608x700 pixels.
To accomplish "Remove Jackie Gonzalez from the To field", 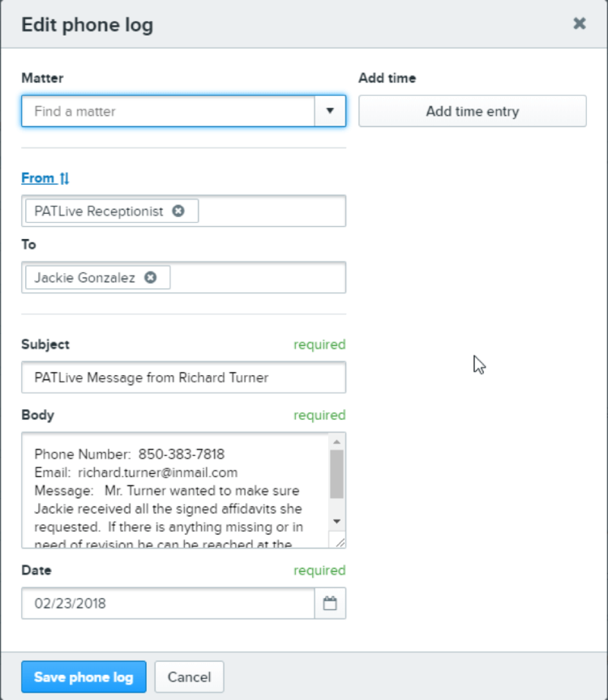I will 150,277.
